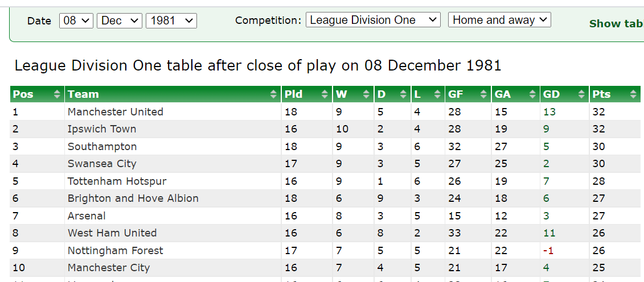Expand the League Division One competition dropdown
The width and height of the screenshot is (644, 282).
pyautogui.click(x=373, y=20)
